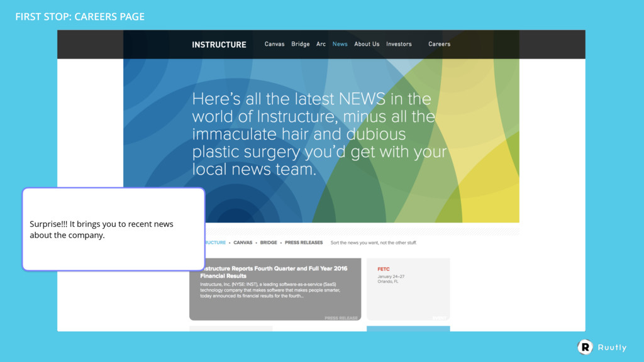The image size is (644, 362).
Task: Go to the Arc nav item
Action: 321,44
